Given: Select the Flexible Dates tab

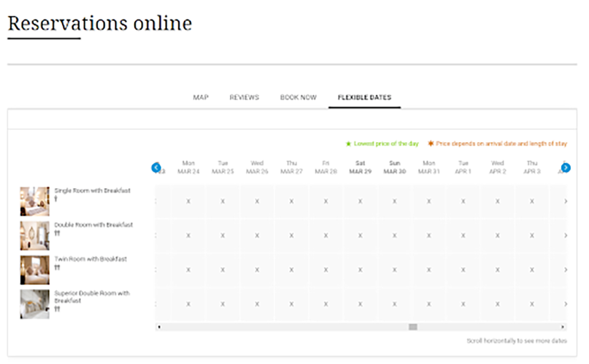Looking at the screenshot, I should pos(364,97).
